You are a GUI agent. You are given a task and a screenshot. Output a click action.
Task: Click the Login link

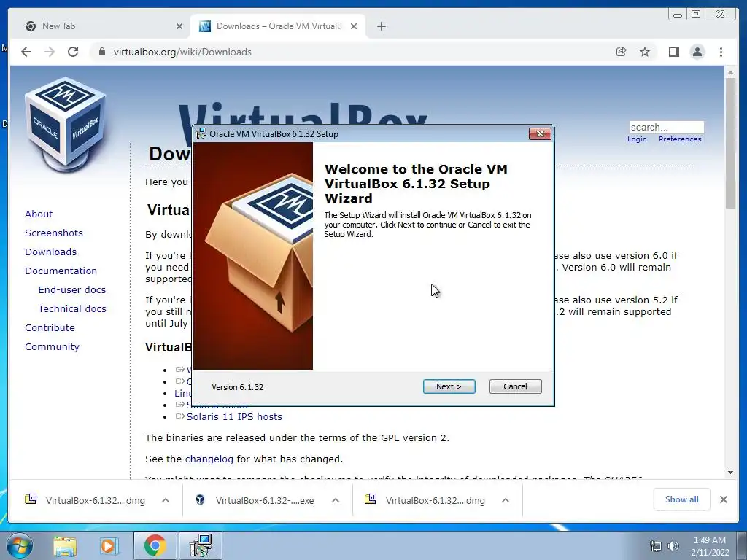[x=637, y=139]
